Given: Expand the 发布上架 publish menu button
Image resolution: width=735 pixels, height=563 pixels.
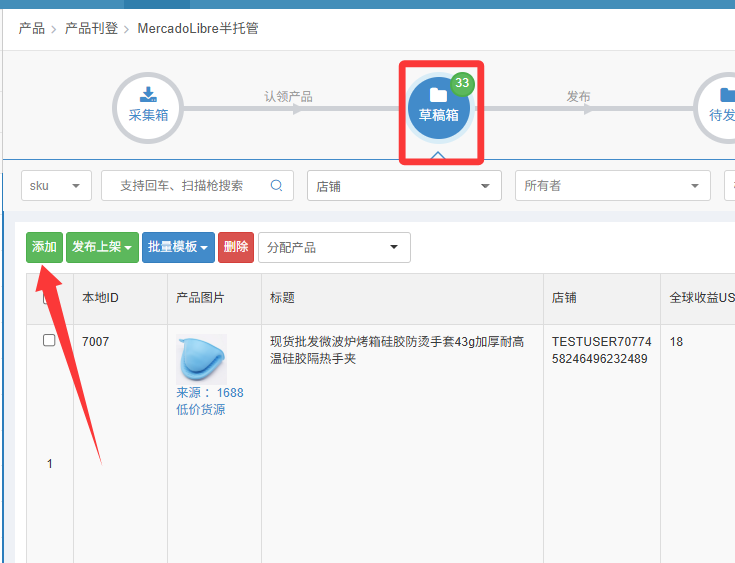Looking at the screenshot, I should [102, 247].
